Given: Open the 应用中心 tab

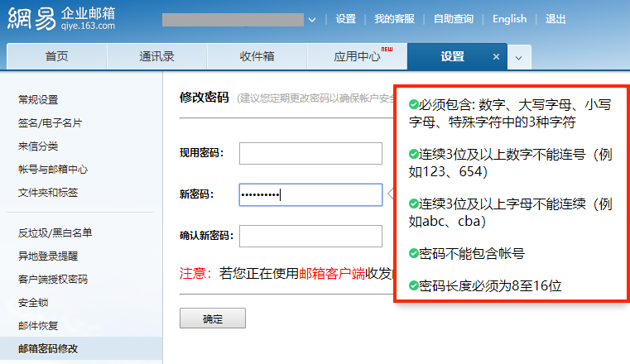Looking at the screenshot, I should point(358,57).
